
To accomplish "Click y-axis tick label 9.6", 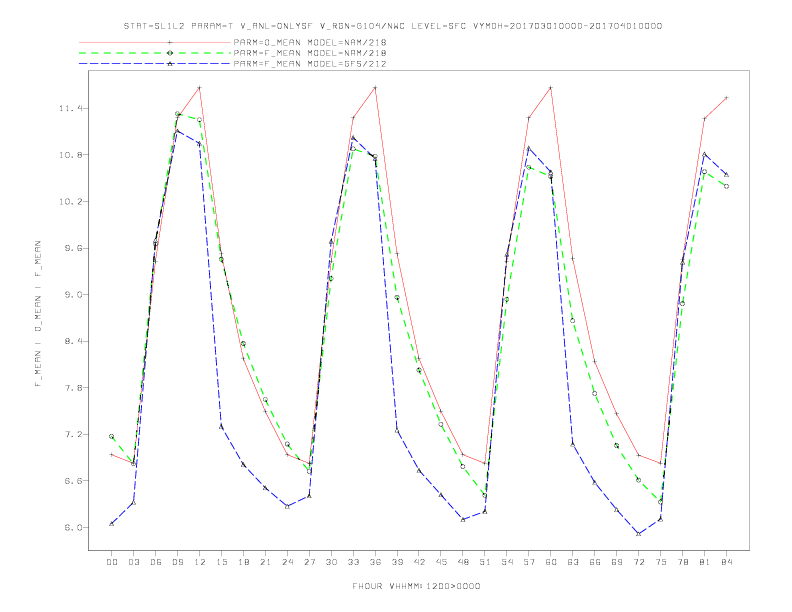I will coord(71,248).
